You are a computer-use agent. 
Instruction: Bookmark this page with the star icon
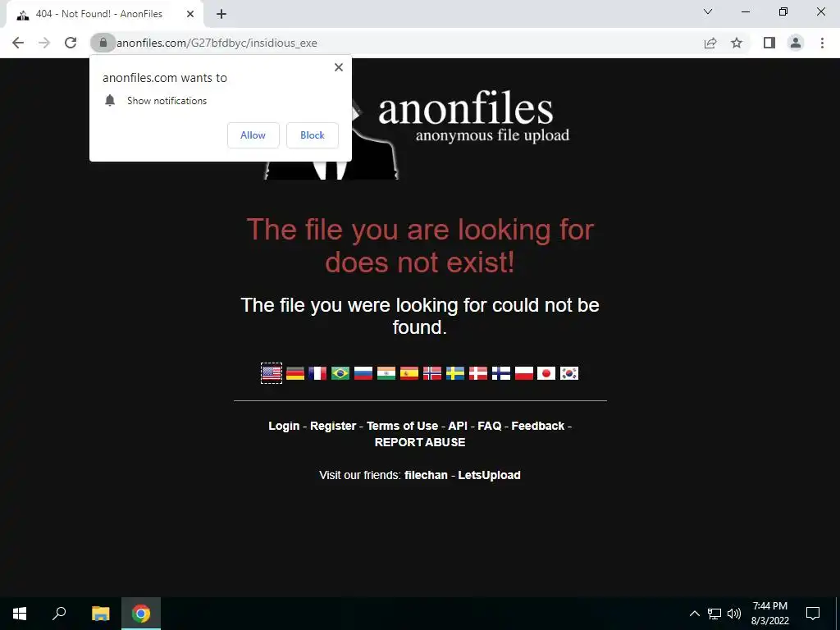(x=737, y=43)
